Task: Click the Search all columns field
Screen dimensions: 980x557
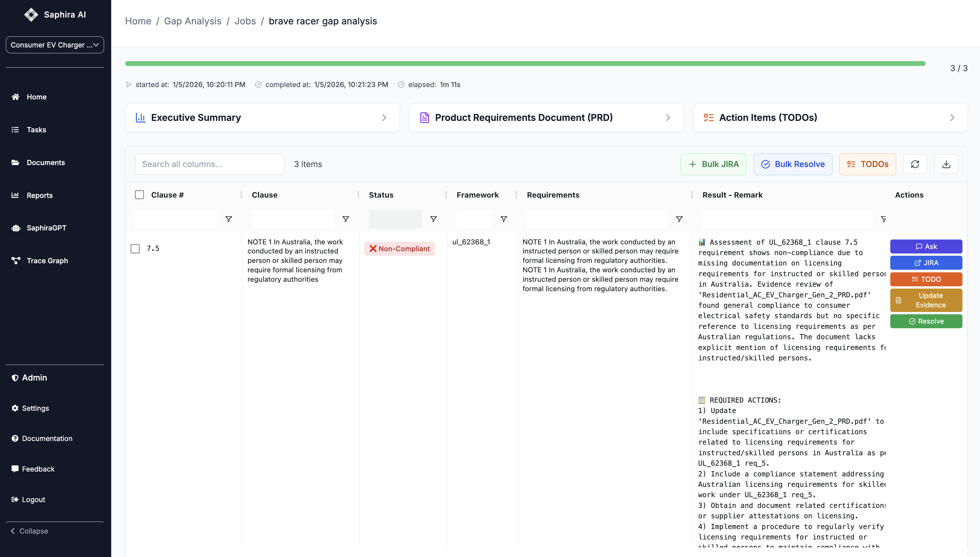Action: (x=209, y=164)
